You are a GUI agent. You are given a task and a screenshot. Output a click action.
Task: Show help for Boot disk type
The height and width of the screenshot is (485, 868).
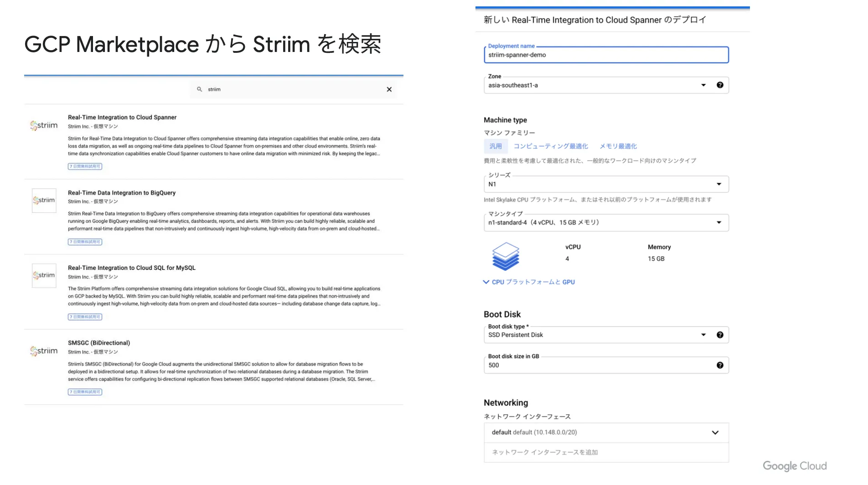[x=720, y=335]
